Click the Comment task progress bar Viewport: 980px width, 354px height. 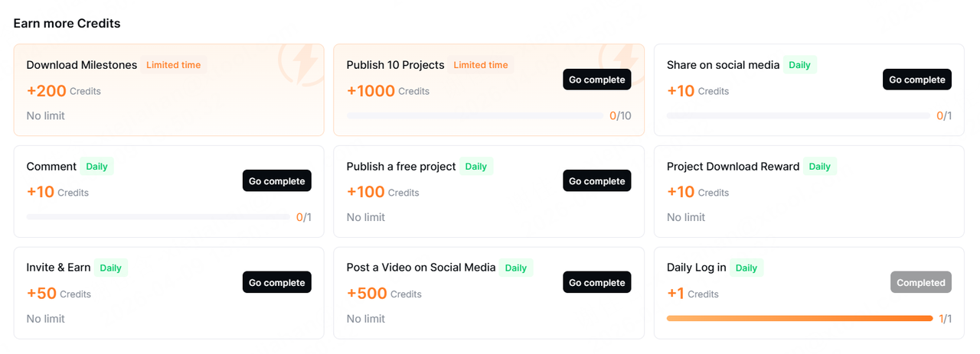tap(158, 217)
